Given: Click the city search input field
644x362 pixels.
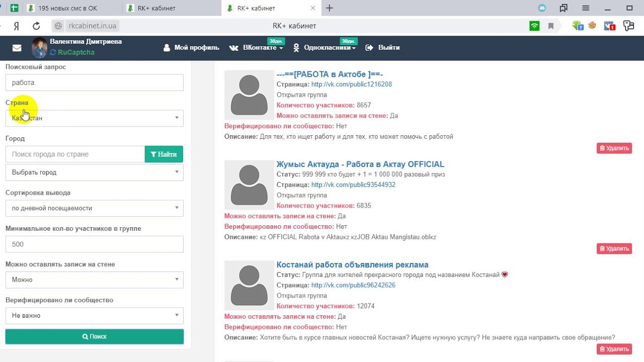Looking at the screenshot, I should click(x=75, y=154).
